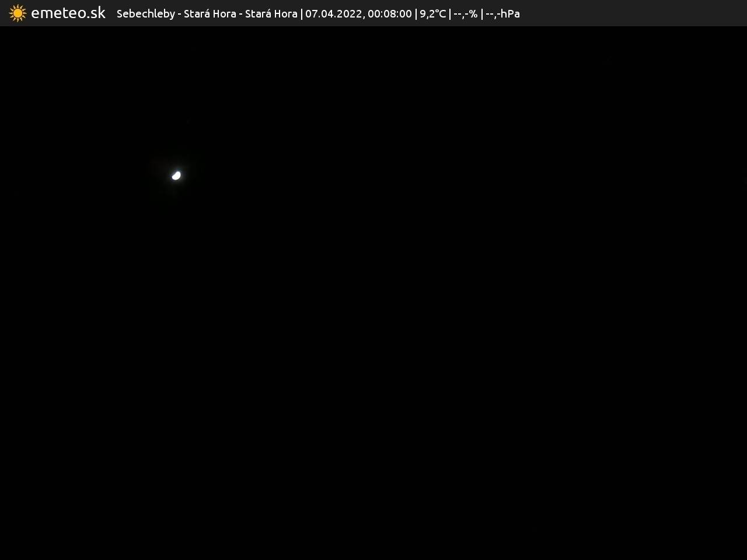This screenshot has height=560, width=747.
Task: Click the ".sk" ending of the logo
Action: tap(95, 13)
